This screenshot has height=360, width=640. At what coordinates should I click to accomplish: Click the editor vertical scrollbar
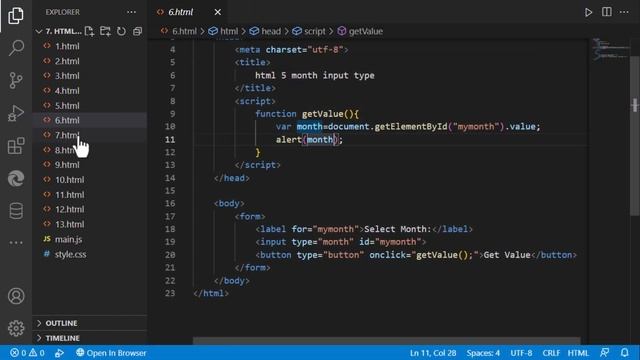pyautogui.click(x=635, y=135)
